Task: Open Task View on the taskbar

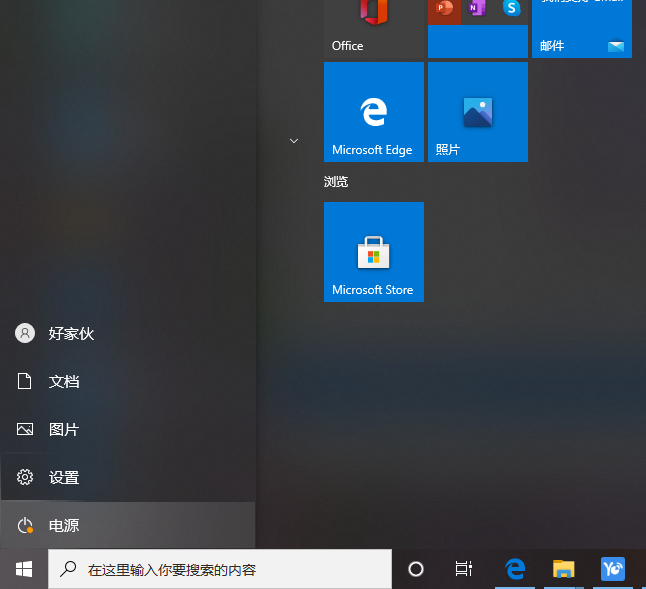Action: point(463,569)
